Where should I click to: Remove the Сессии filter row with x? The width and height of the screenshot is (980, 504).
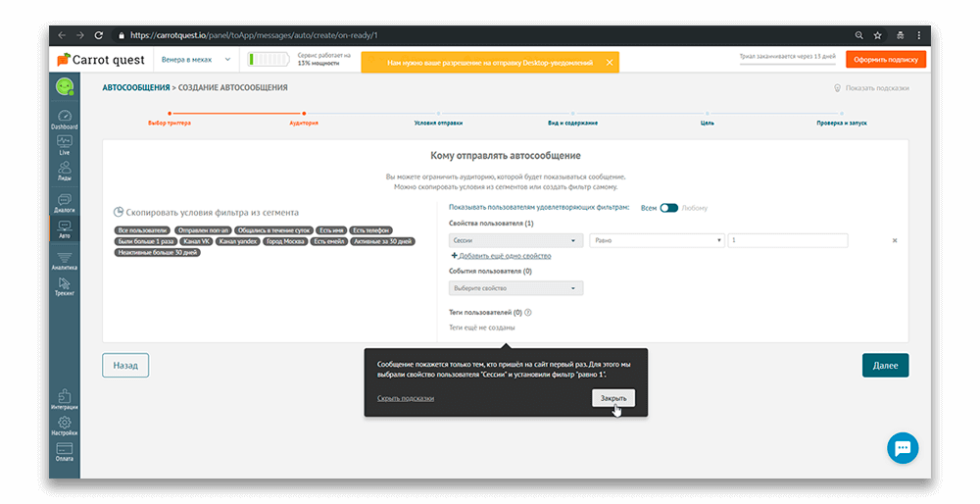[x=895, y=241]
